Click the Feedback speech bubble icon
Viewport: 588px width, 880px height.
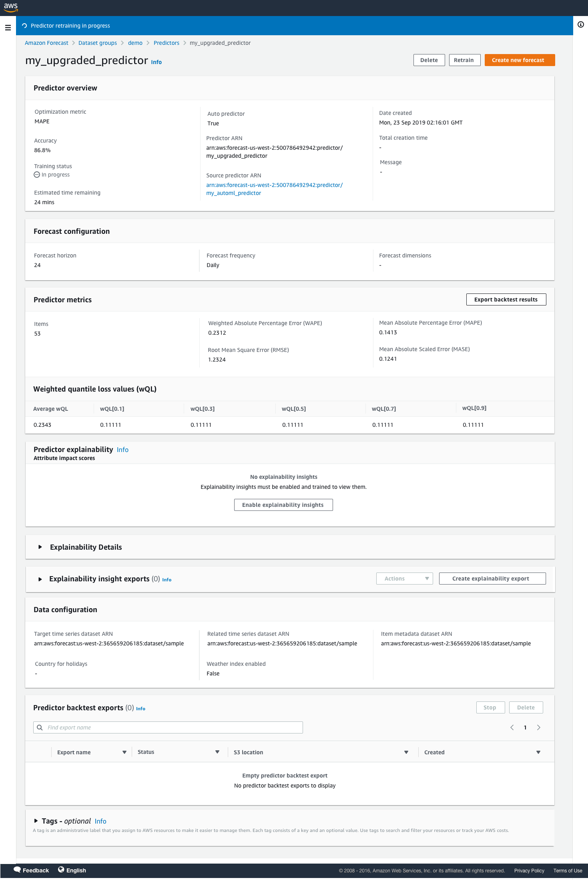17,870
